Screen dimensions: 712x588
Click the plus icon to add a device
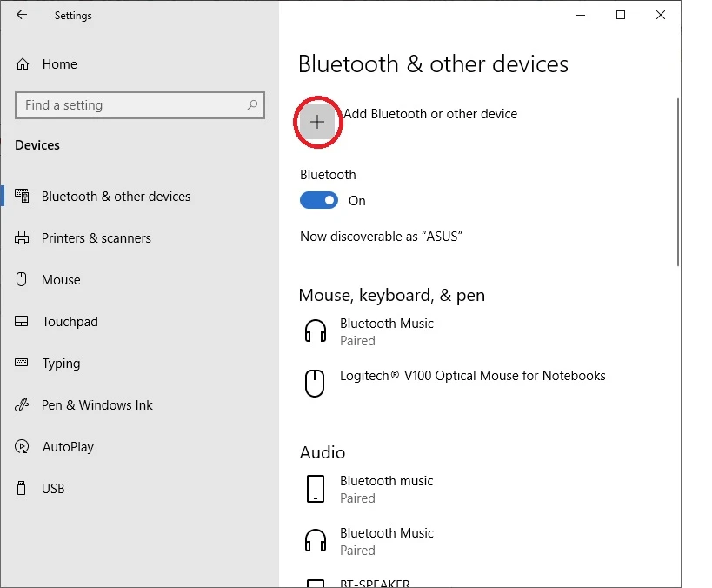click(317, 123)
